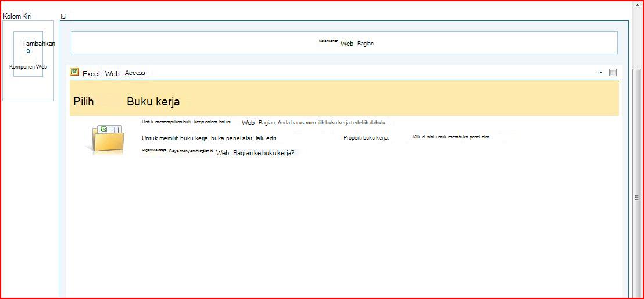Open the help link about connecting to a workbook
Viewport: 644px width, 299px height.
point(218,152)
